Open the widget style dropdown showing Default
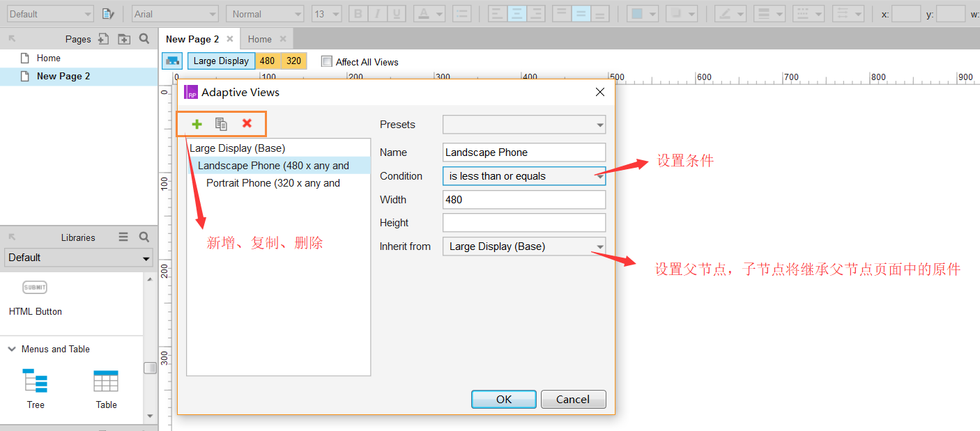 coord(49,14)
